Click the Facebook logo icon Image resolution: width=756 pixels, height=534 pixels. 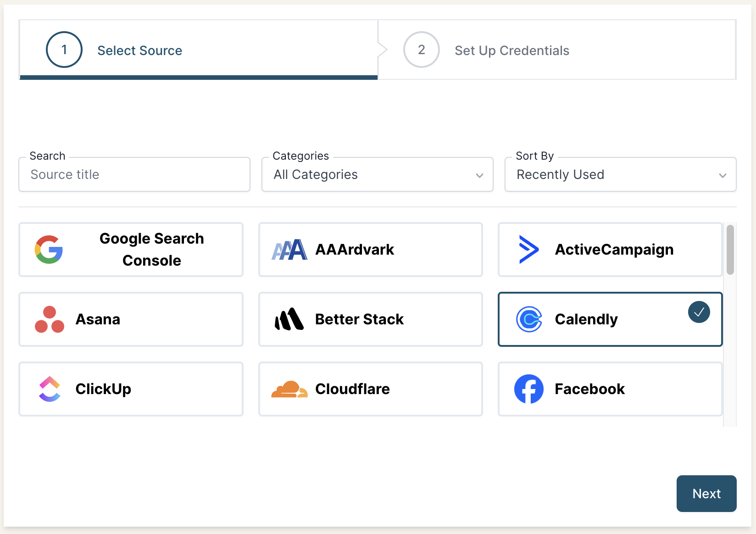tap(529, 389)
